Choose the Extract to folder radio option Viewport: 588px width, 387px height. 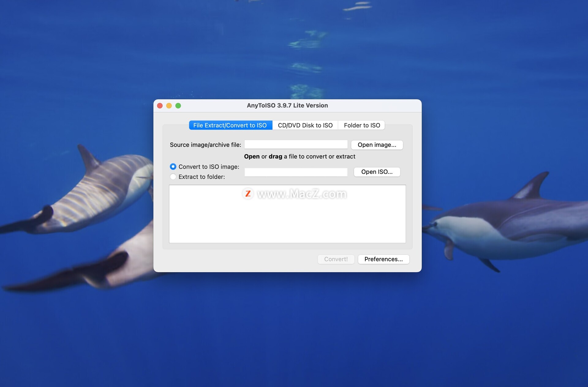173,177
